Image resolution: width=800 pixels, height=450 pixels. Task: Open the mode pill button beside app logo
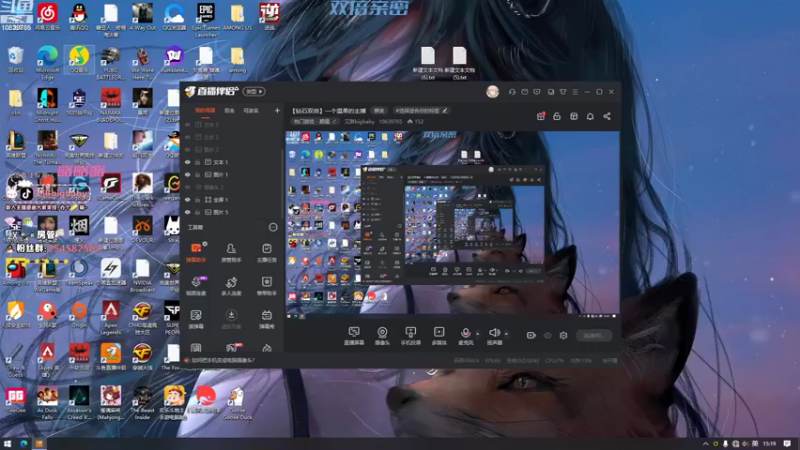pyautogui.click(x=254, y=91)
